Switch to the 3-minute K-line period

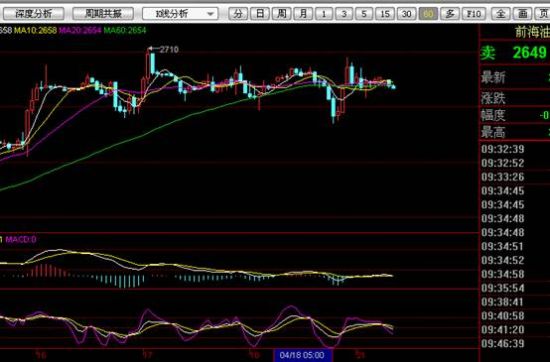[344, 14]
